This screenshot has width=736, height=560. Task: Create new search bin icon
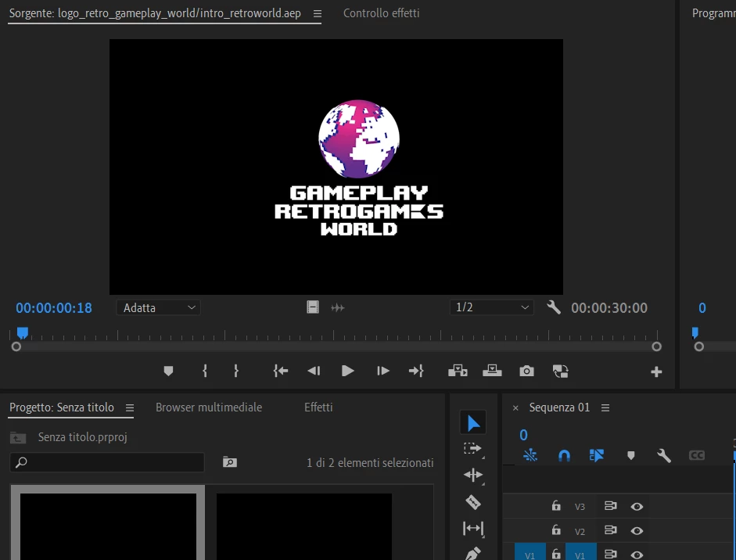[x=229, y=462]
